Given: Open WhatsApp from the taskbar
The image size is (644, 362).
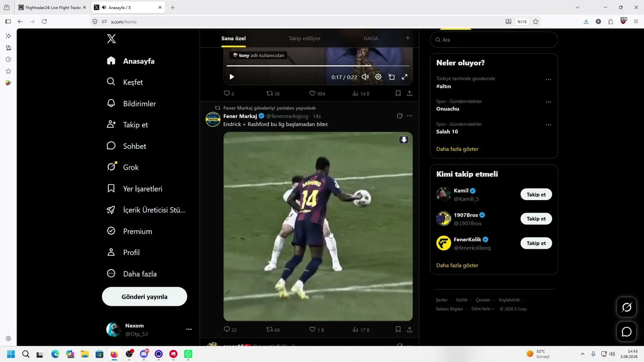Looking at the screenshot, I should tap(188, 354).
